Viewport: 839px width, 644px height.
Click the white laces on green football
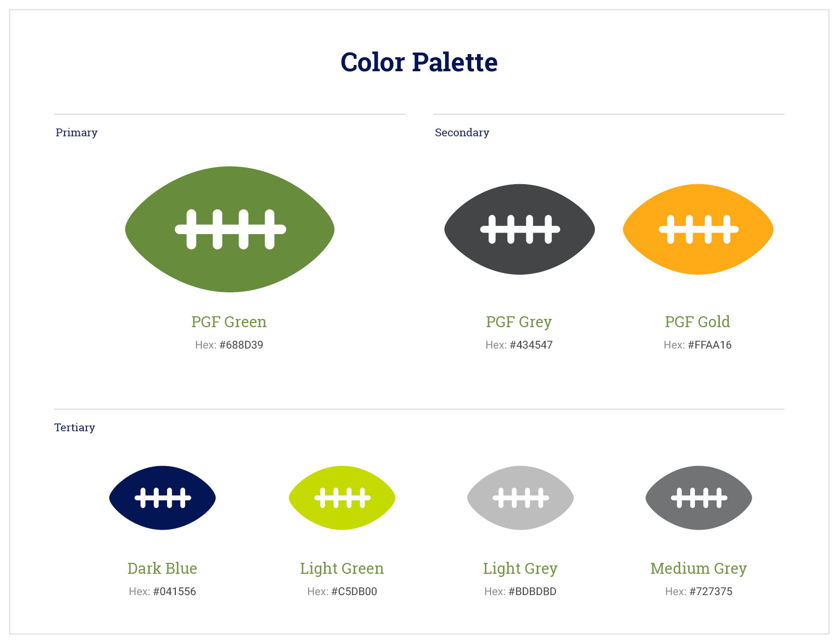pos(230,229)
